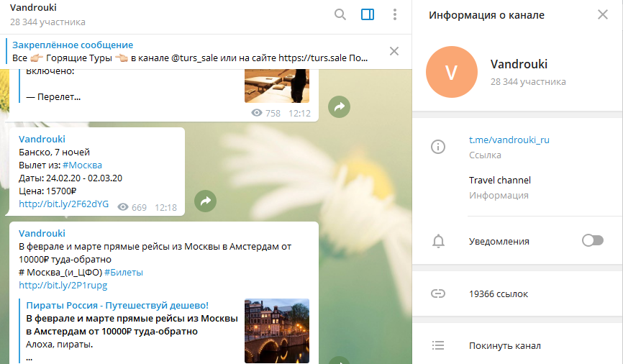Click the 12:12 message timestamp
Viewport: 623px width, 364px height.
[x=299, y=113]
